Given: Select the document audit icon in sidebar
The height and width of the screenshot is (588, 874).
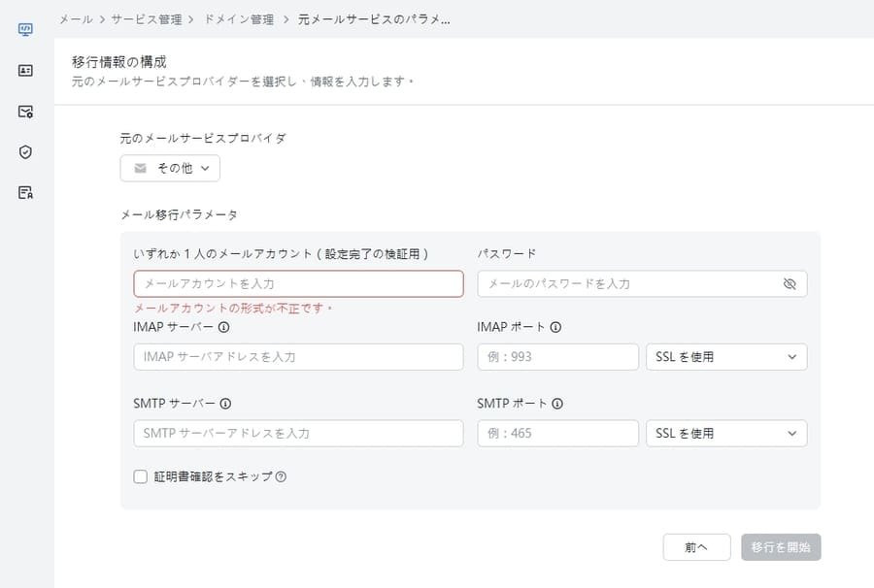Looking at the screenshot, I should [25, 192].
